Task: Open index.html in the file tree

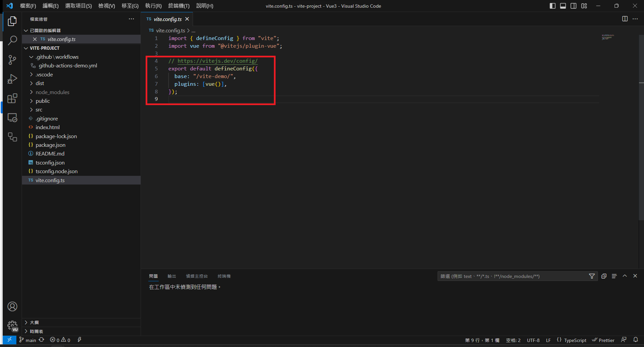Action: [81, 127]
